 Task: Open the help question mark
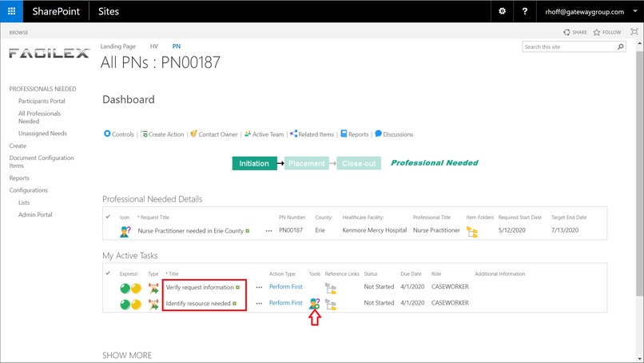point(524,11)
